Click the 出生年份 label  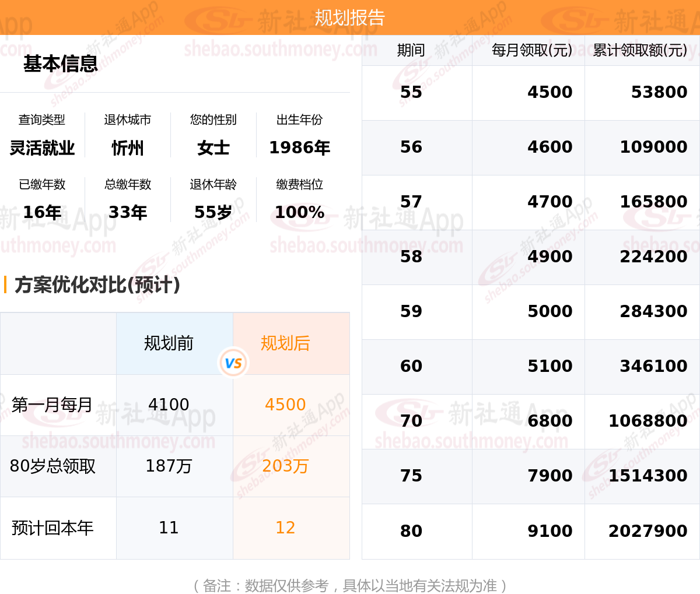(299, 119)
